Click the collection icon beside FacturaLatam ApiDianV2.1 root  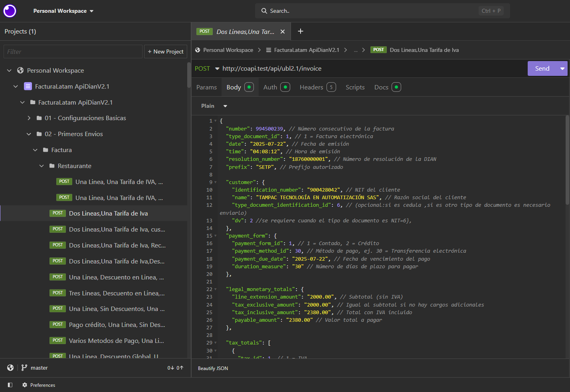28,86
